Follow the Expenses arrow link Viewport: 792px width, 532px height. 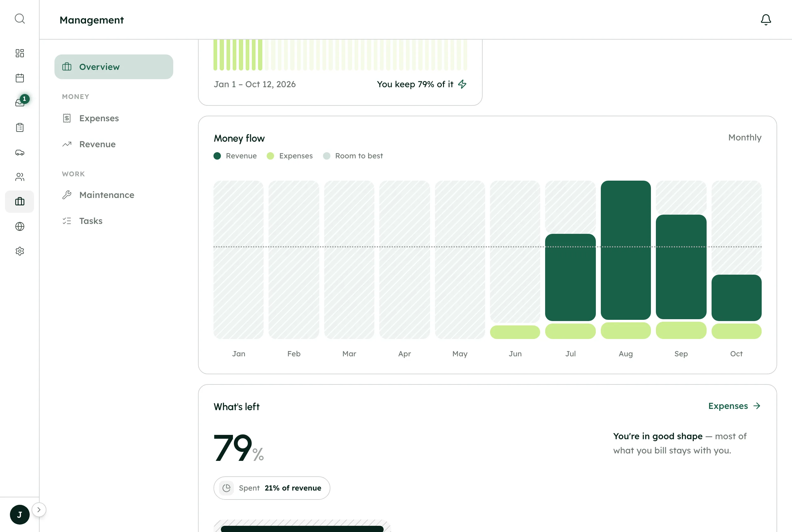coord(734,406)
